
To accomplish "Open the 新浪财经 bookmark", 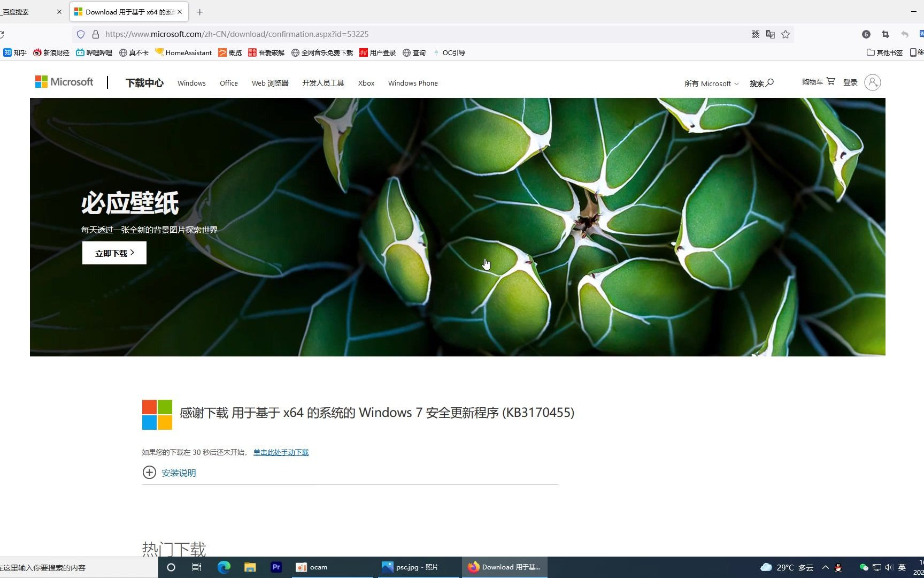I will [x=51, y=52].
